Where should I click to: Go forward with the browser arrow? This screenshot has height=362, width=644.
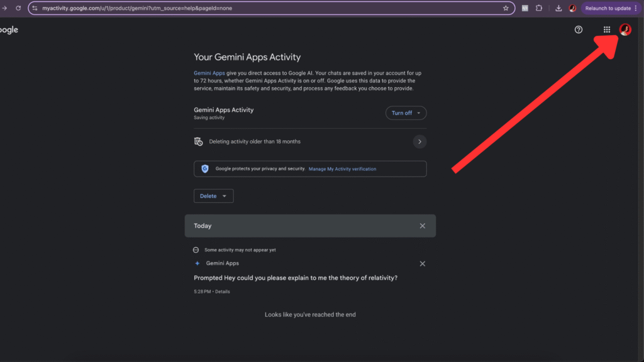tap(4, 8)
